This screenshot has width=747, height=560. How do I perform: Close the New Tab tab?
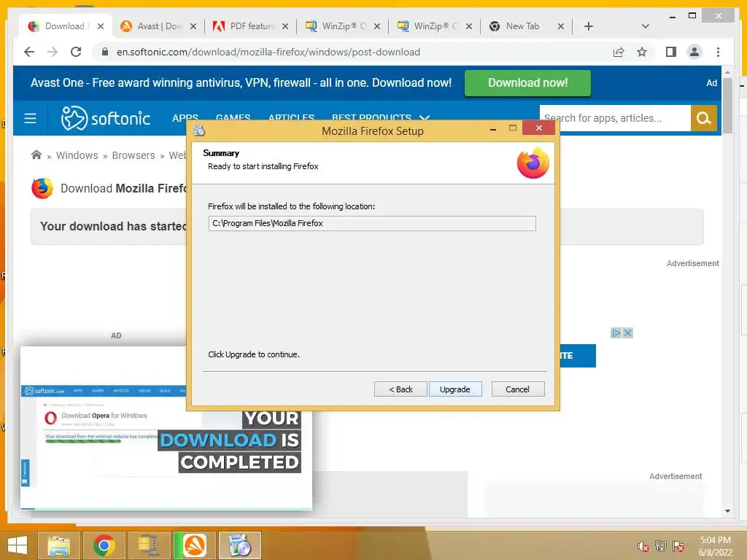coord(561,27)
